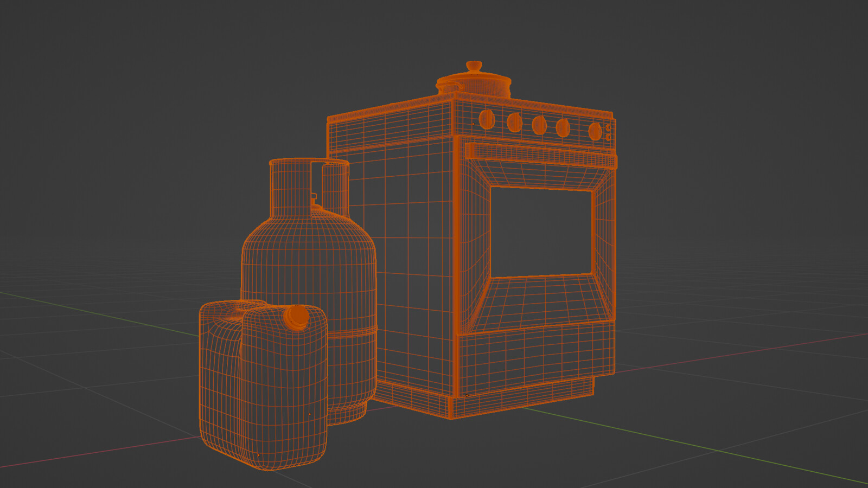Click the leftmost stove control knob
The width and height of the screenshot is (868, 488).
tap(487, 119)
